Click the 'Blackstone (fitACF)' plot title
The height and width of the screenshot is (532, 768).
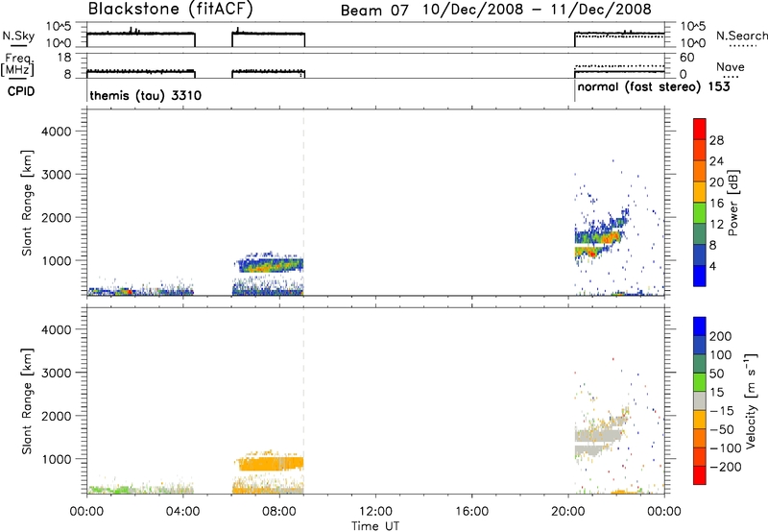171,9
